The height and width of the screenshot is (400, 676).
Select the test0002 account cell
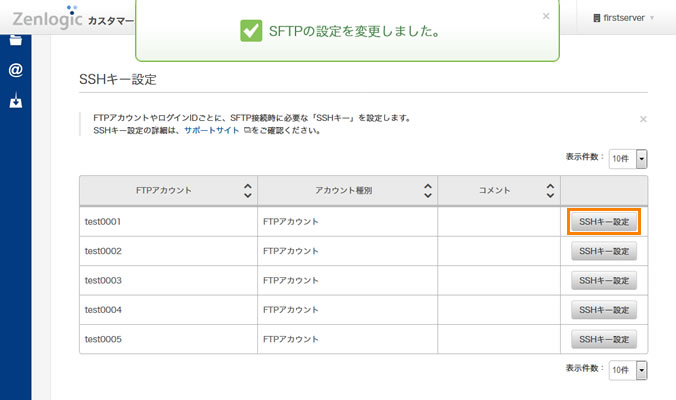tap(168, 251)
